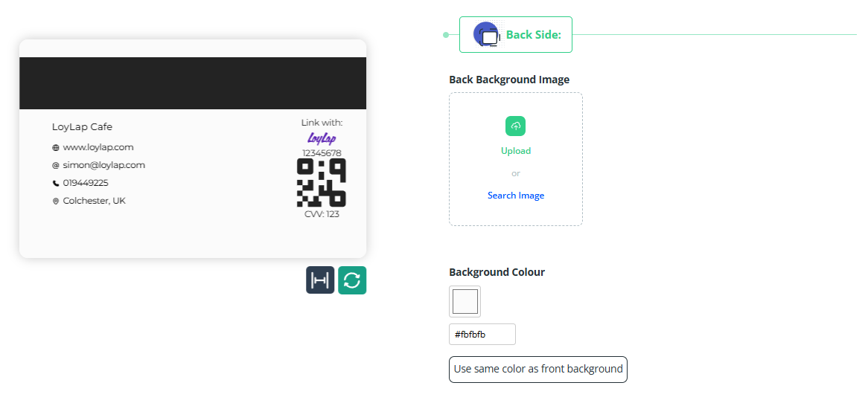This screenshot has height=403, width=868.
Task: Select the @ icon next to email
Action: [56, 166]
